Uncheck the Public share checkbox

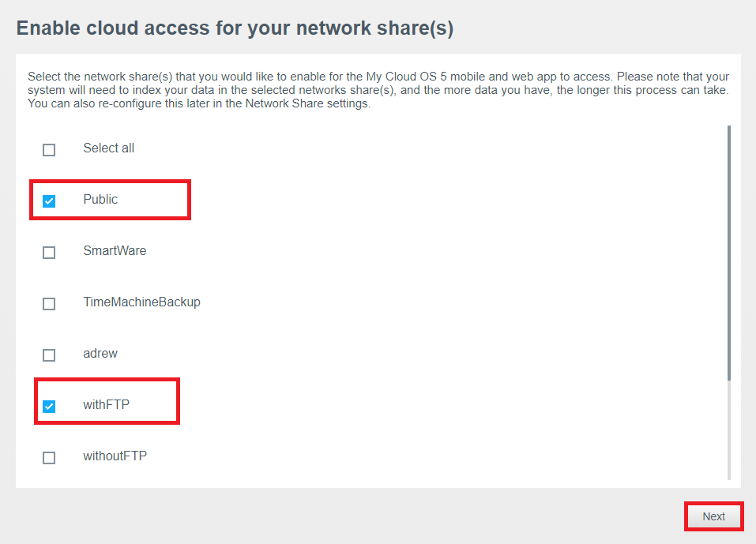[49, 201]
